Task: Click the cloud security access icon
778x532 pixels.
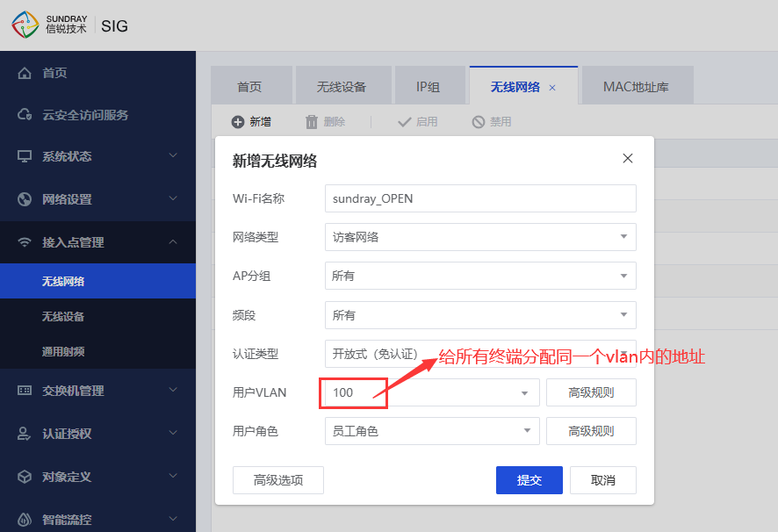Action: click(25, 115)
